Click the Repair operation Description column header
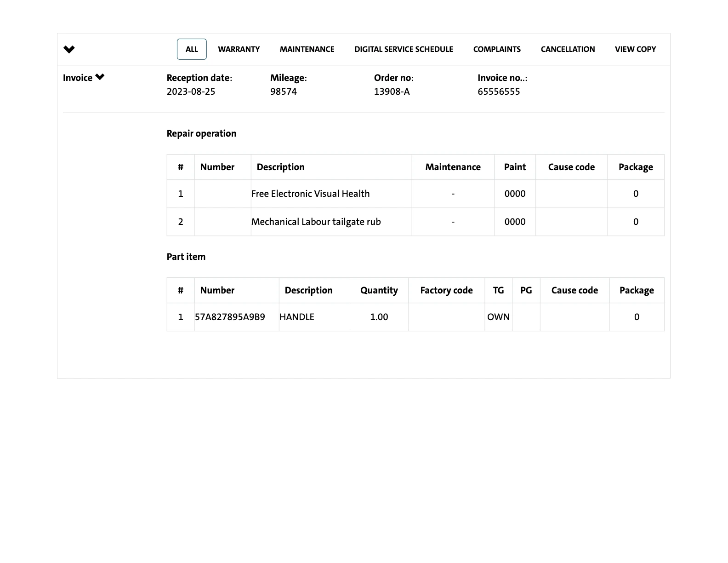 pyautogui.click(x=280, y=167)
